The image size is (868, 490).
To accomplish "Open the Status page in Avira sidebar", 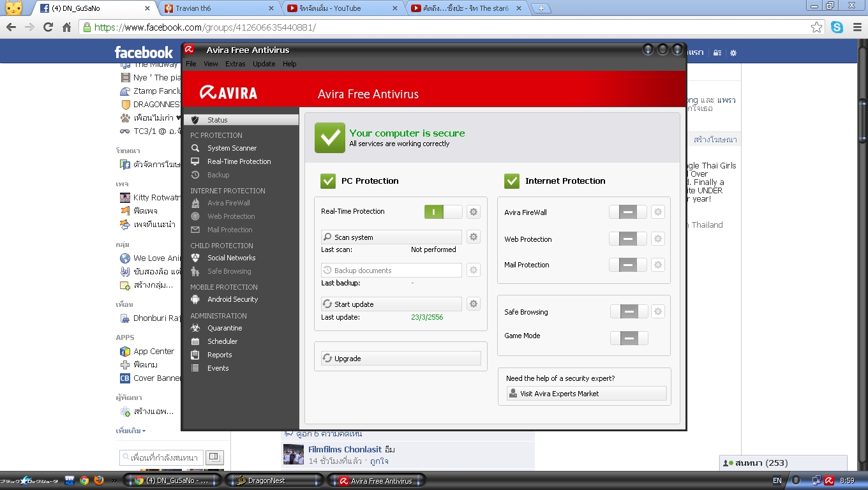I will pyautogui.click(x=241, y=120).
